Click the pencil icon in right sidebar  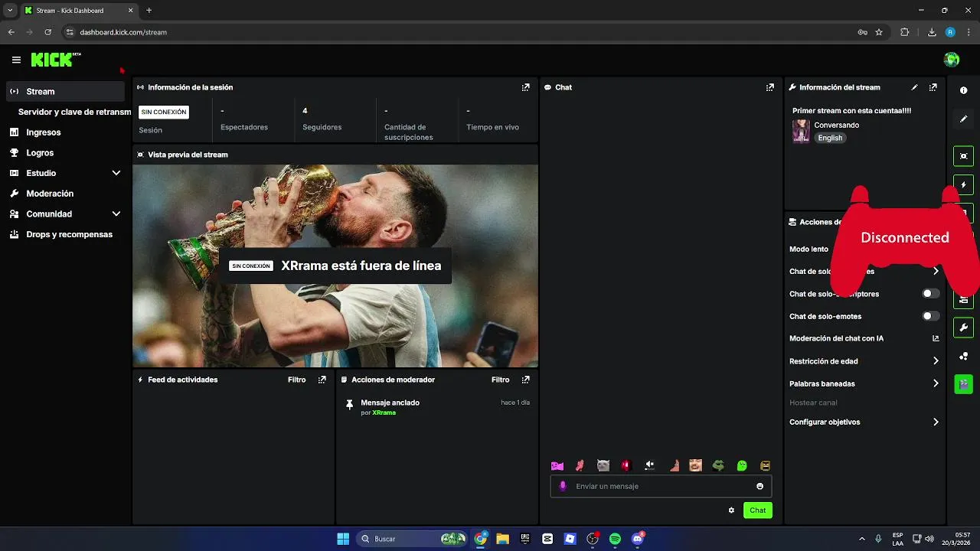(x=963, y=119)
